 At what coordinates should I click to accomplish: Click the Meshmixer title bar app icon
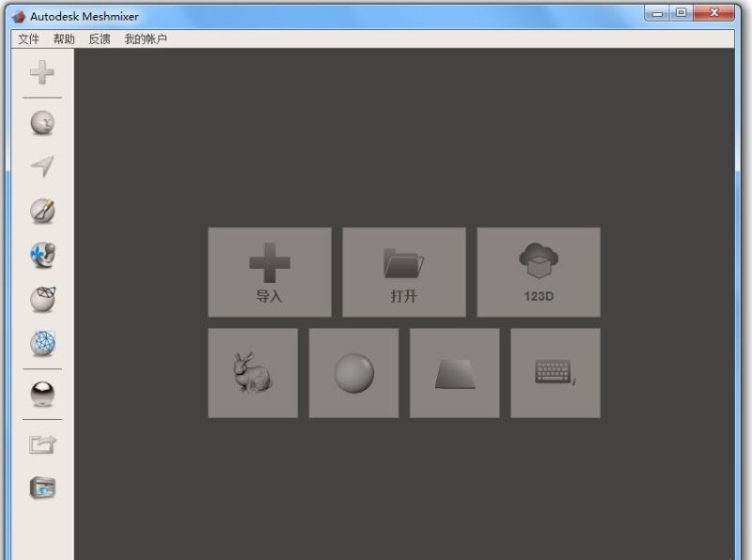coord(19,17)
